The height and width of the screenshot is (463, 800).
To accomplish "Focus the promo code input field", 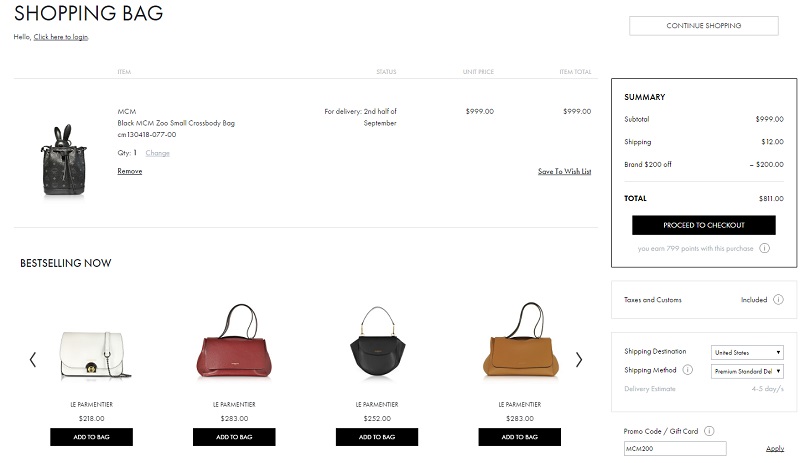I will point(674,448).
